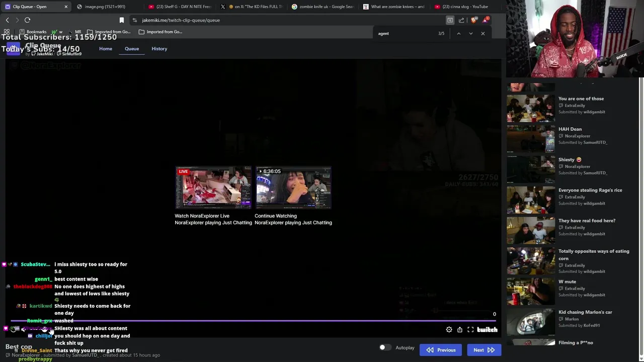The width and height of the screenshot is (644, 362).
Task: Close the find-in-page bar
Action: [482, 33]
